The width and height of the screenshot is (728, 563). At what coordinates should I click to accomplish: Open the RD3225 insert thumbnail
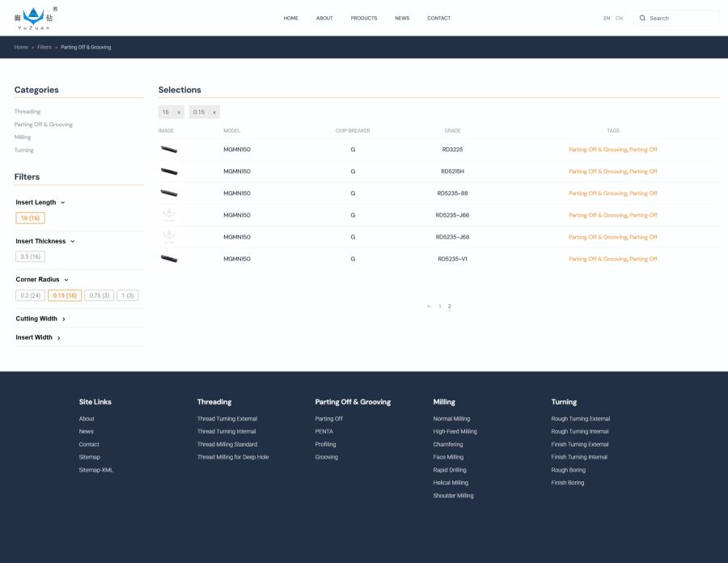169,150
